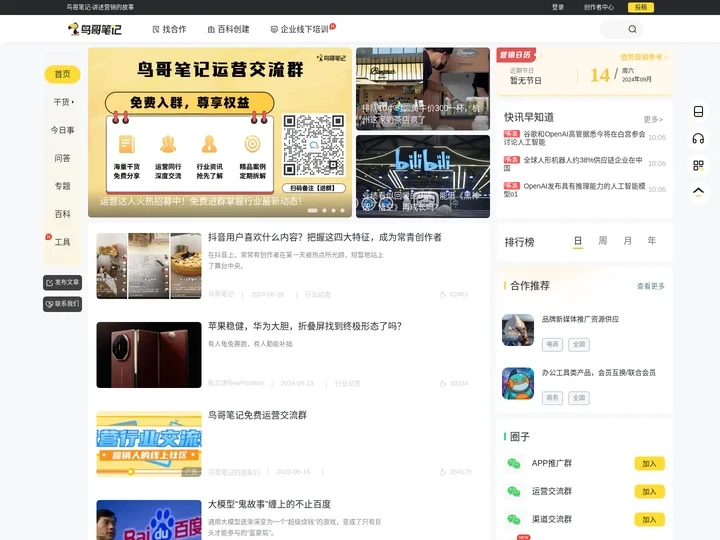
Task: Switch ranking to 周 tab
Action: tap(602, 241)
